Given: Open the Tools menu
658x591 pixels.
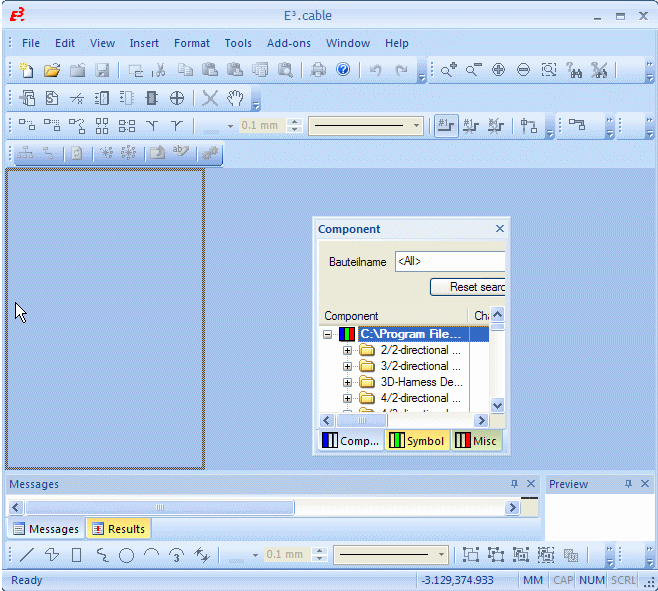Looking at the screenshot, I should 238,43.
